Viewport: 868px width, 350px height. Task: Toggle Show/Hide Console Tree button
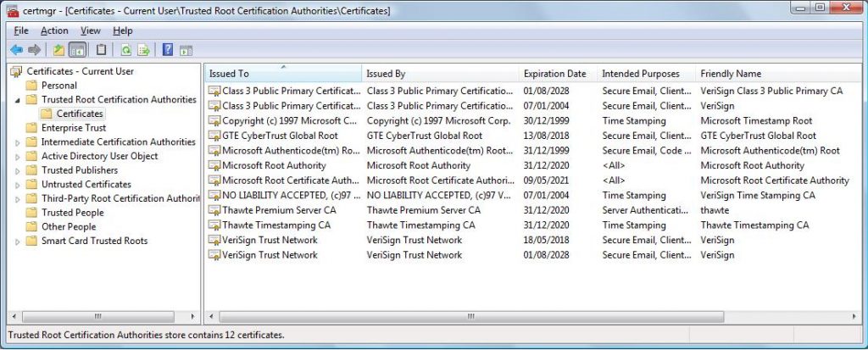[77, 50]
